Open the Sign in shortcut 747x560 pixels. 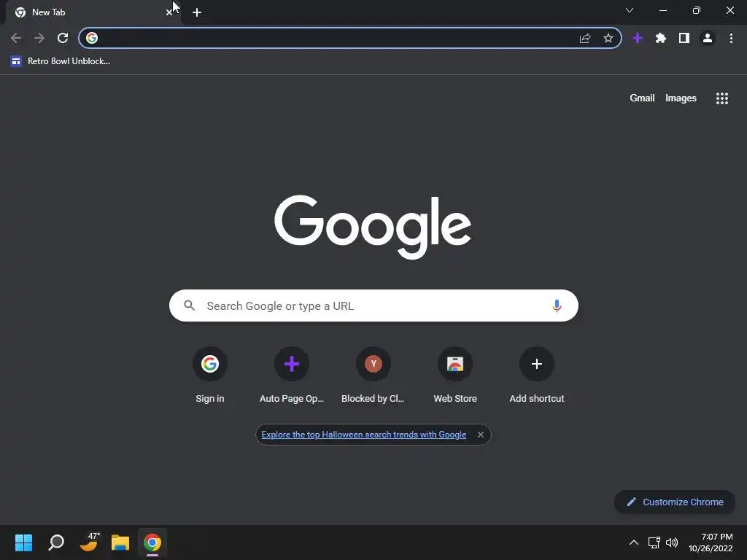(x=209, y=376)
